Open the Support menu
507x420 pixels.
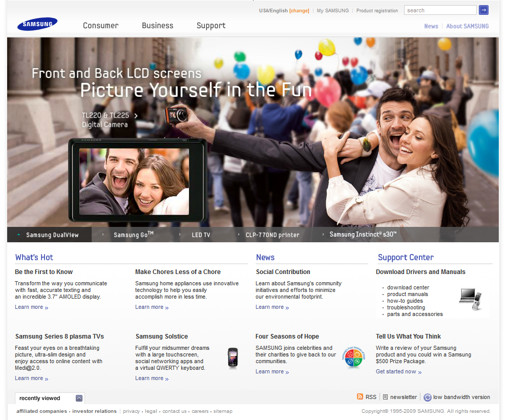[211, 26]
